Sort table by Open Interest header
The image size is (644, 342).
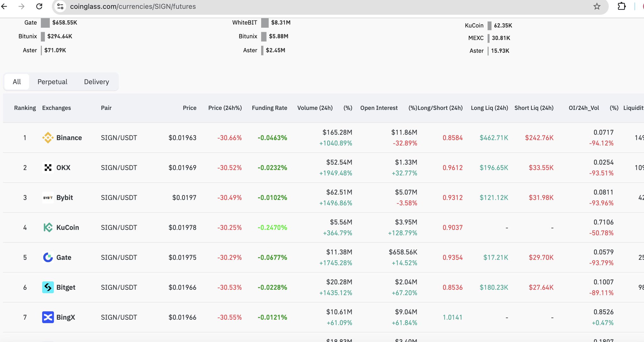point(379,108)
